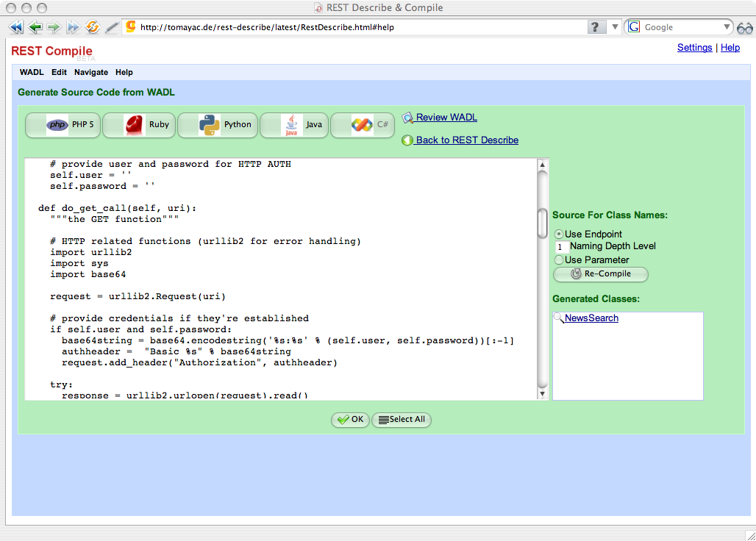The image size is (756, 541).
Task: Click the 'request = urllib2.Request(uri)' line
Action: pyautogui.click(x=138, y=296)
